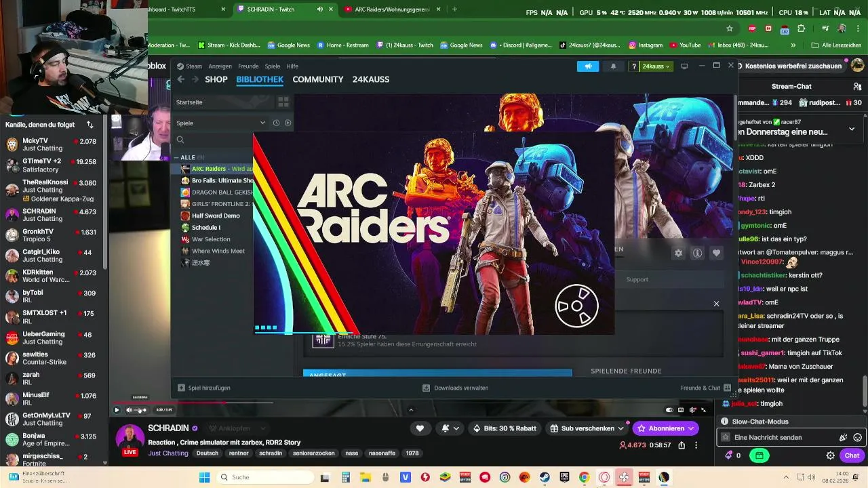Show more bookmarks overflow chevron
Image resolution: width=868 pixels, height=488 pixels.
[793, 45]
